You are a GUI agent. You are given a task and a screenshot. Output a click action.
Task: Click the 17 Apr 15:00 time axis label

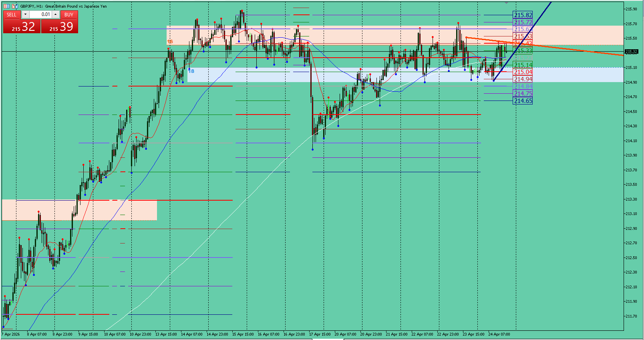320,334
